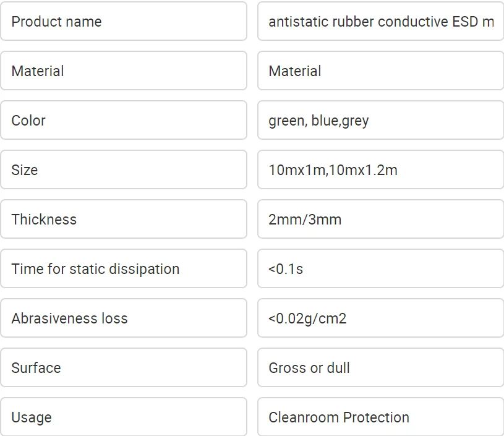This screenshot has width=504, height=436.
Task: Click the Product name label field
Action: tap(124, 22)
